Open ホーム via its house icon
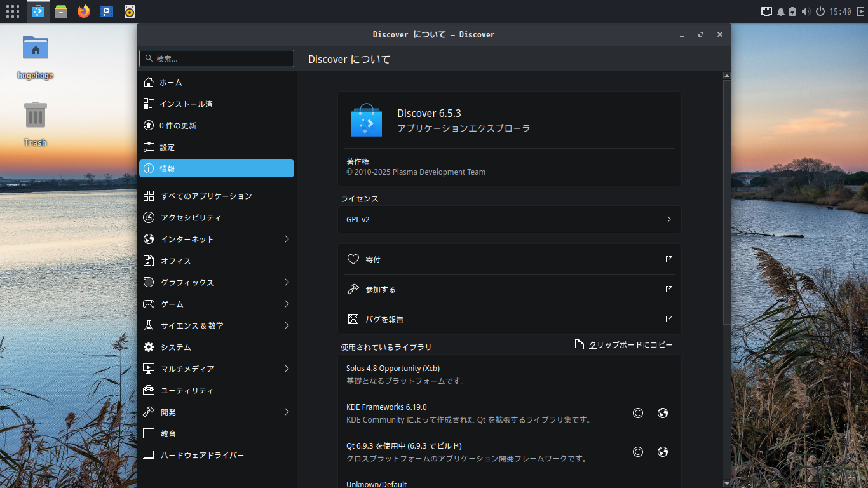 pyautogui.click(x=149, y=83)
